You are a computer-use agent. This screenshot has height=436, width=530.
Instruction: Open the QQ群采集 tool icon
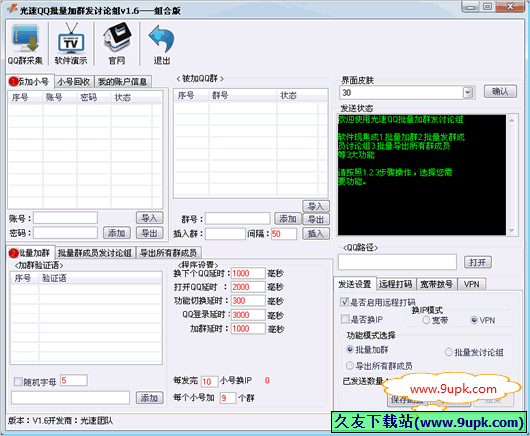coord(25,44)
